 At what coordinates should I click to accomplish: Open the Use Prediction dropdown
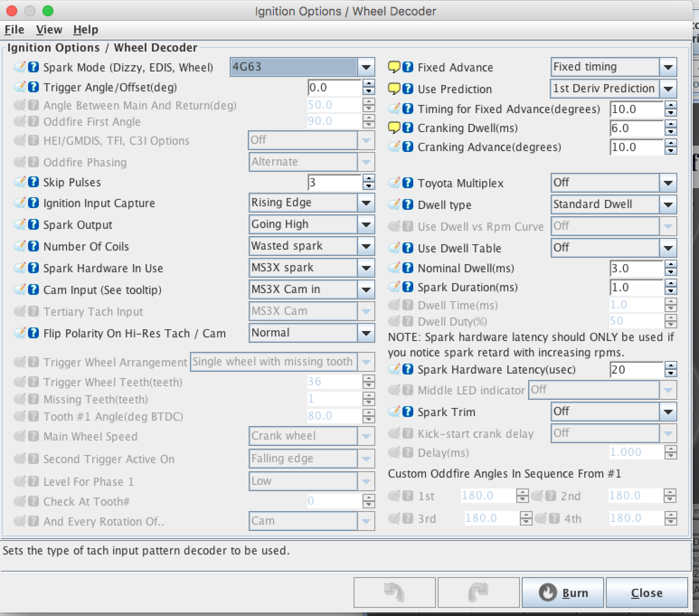click(668, 89)
